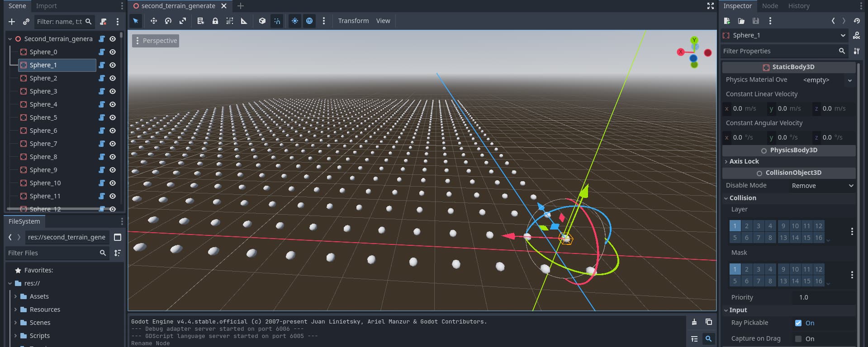
Task: Click the lock selected node icon
Action: coord(215,21)
